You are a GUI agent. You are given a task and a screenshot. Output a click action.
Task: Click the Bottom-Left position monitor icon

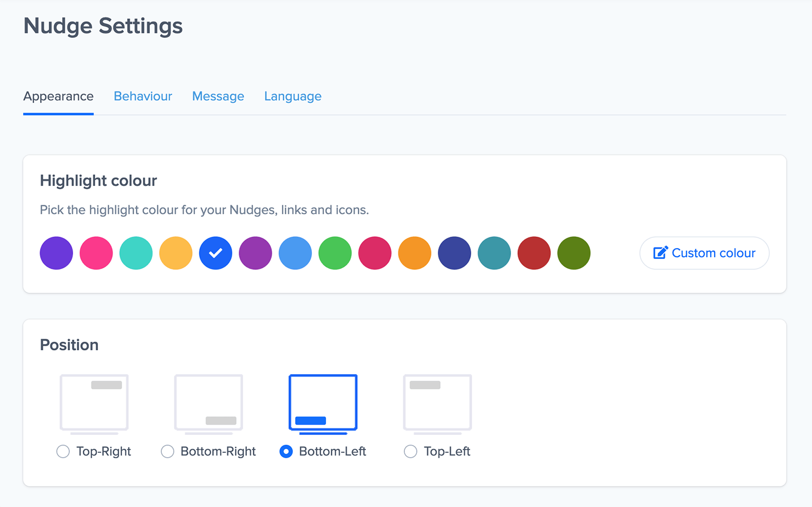(323, 404)
